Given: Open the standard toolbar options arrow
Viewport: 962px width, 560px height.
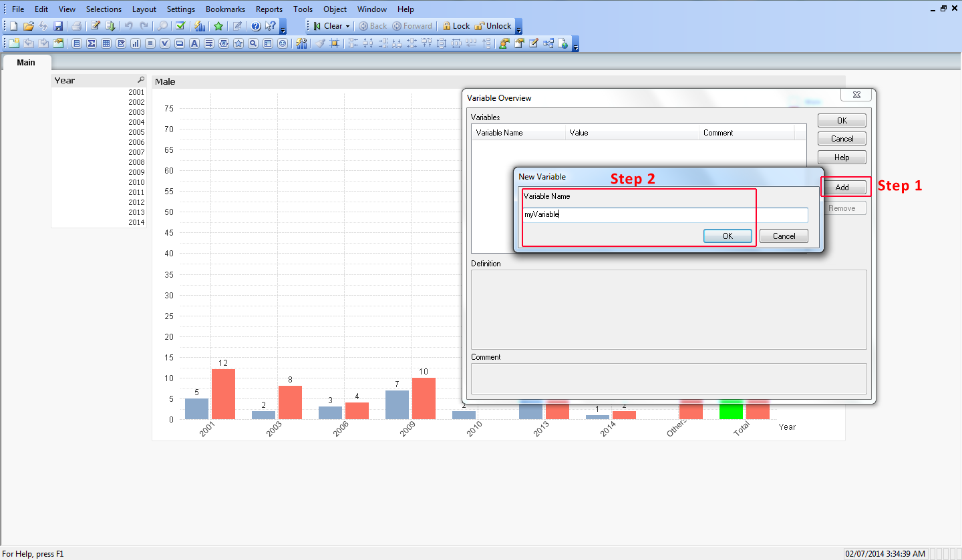Looking at the screenshot, I should 283,30.
